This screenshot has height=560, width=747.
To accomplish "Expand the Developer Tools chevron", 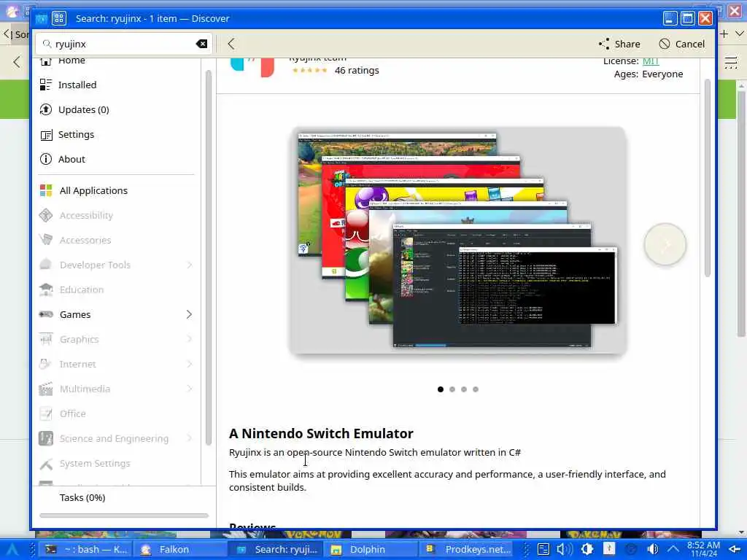I will point(189,265).
